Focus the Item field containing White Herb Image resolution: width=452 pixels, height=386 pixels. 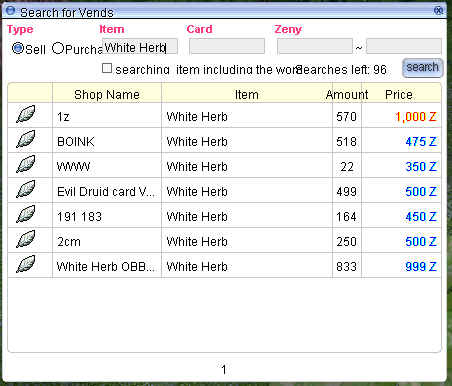point(140,46)
